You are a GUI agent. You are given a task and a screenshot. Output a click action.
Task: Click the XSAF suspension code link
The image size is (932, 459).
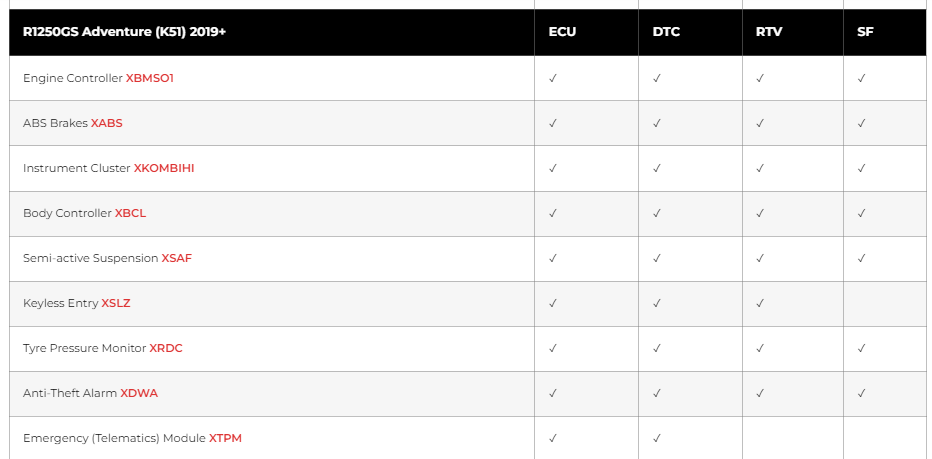(177, 258)
